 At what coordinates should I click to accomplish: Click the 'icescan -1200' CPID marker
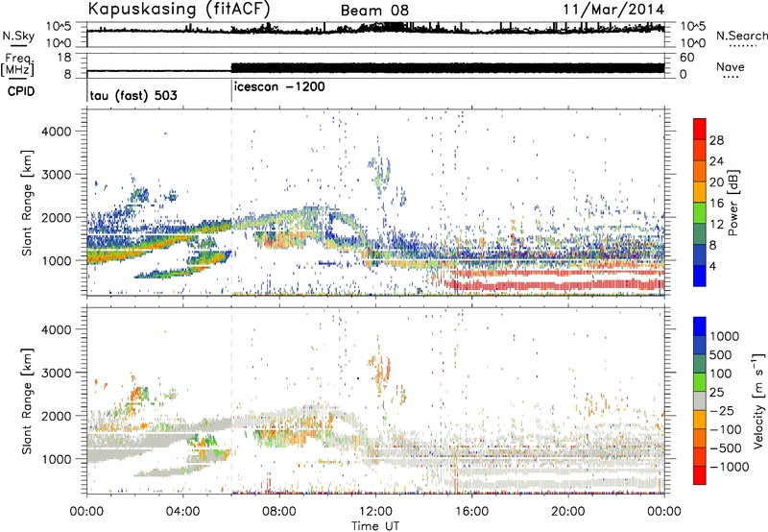pyautogui.click(x=279, y=86)
